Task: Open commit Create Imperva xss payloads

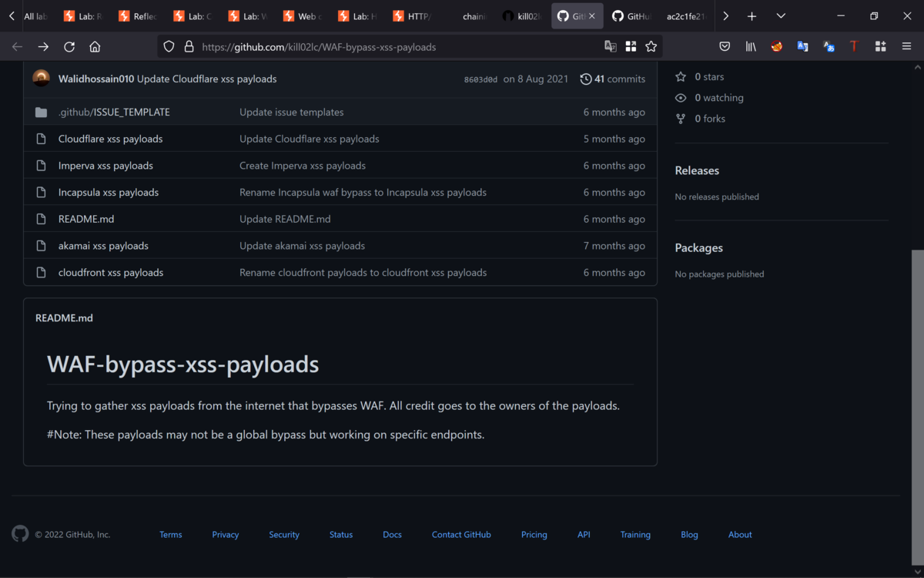Action: (x=303, y=166)
